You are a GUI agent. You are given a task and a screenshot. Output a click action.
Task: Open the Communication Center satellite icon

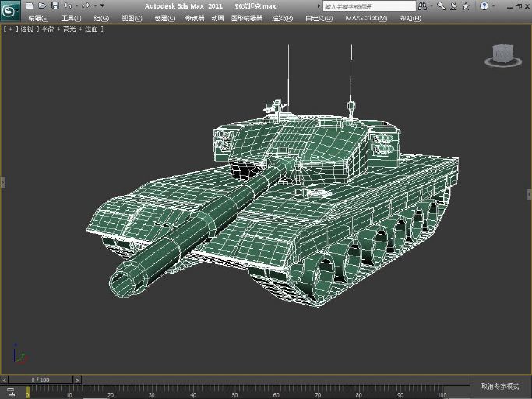(x=453, y=6)
